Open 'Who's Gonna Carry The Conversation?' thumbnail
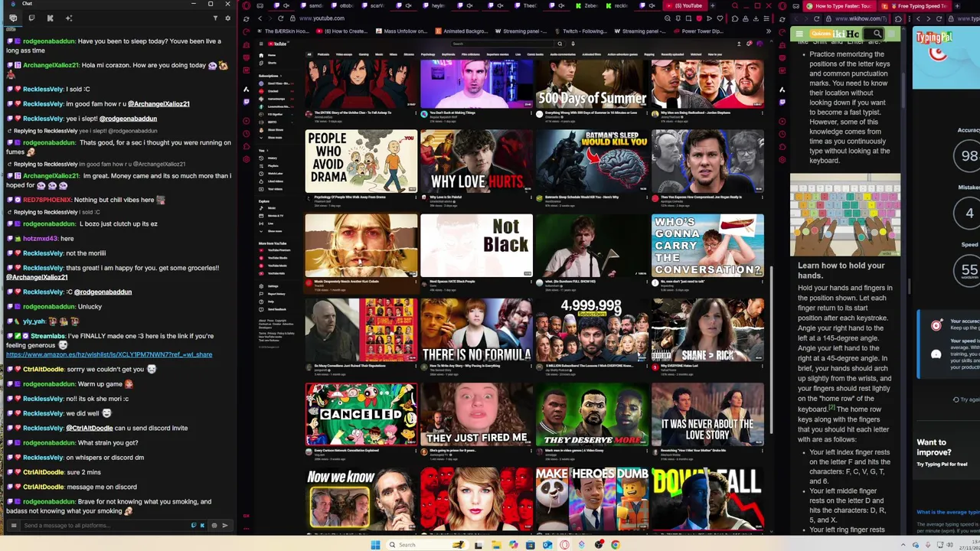 click(707, 245)
